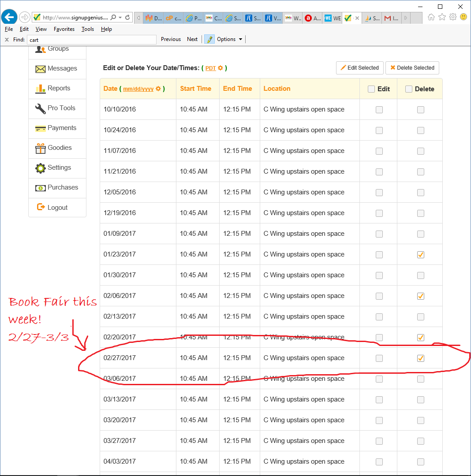Switch to the cP tab
The width and height of the screenshot is (471, 476).
[174, 18]
